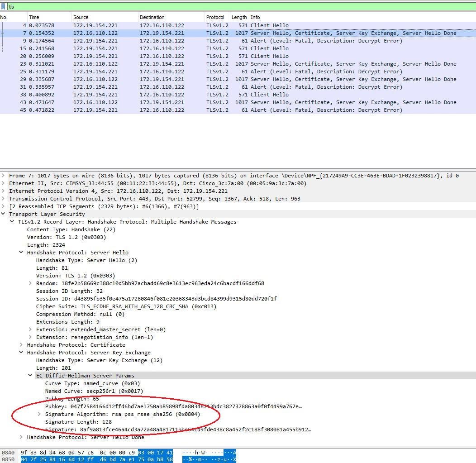Screen dimensions: 476x463
Task: Select the Session ID value line
Action: click(x=157, y=299)
